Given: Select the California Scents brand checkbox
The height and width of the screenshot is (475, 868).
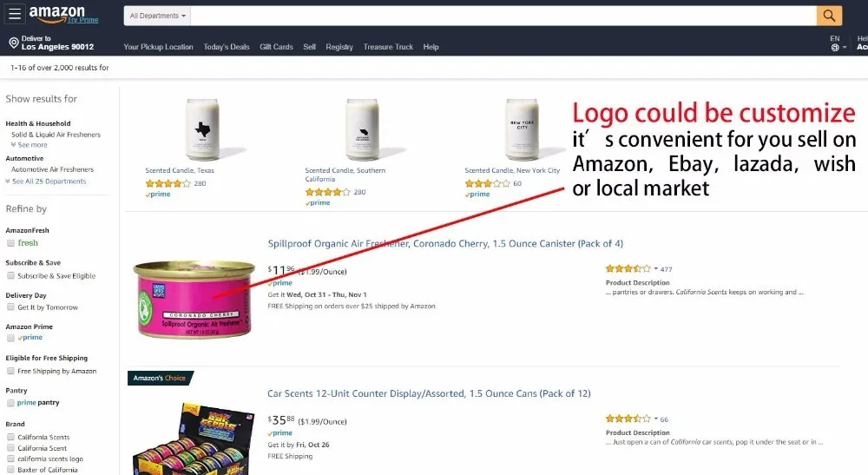Looking at the screenshot, I should coord(10,438).
